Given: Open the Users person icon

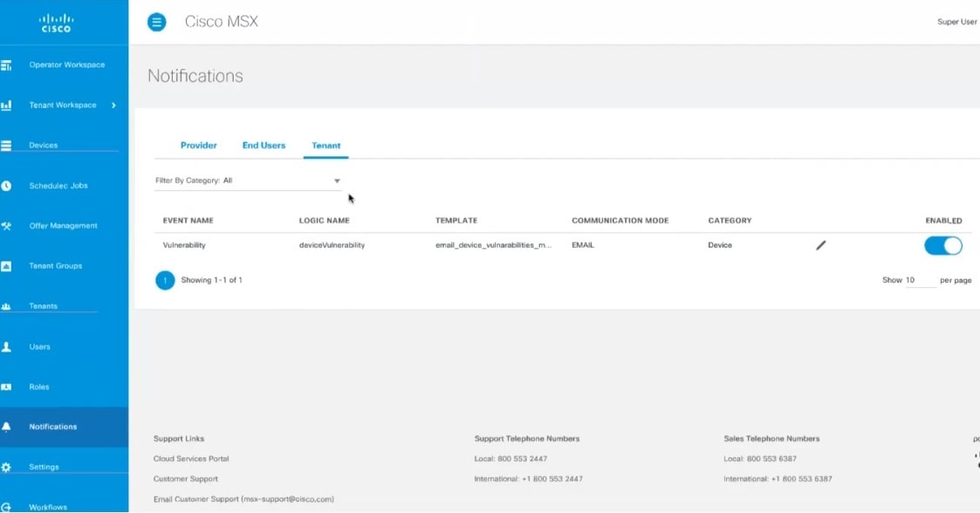Looking at the screenshot, I should point(6,346).
